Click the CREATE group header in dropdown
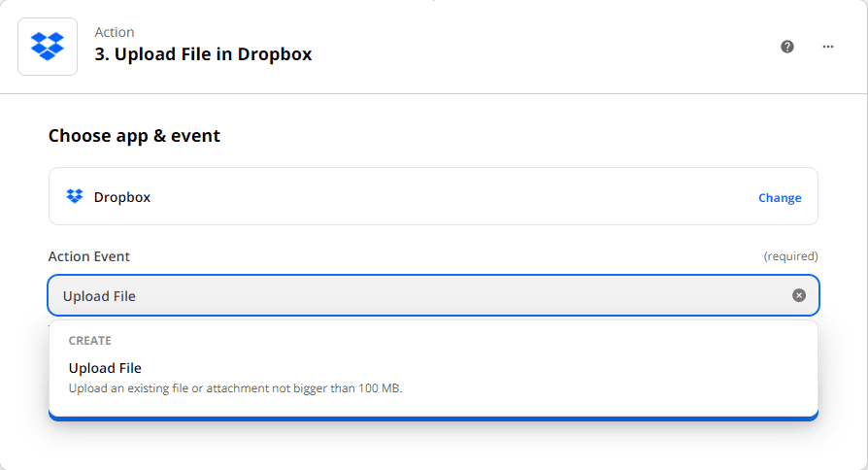 pyautogui.click(x=89, y=341)
